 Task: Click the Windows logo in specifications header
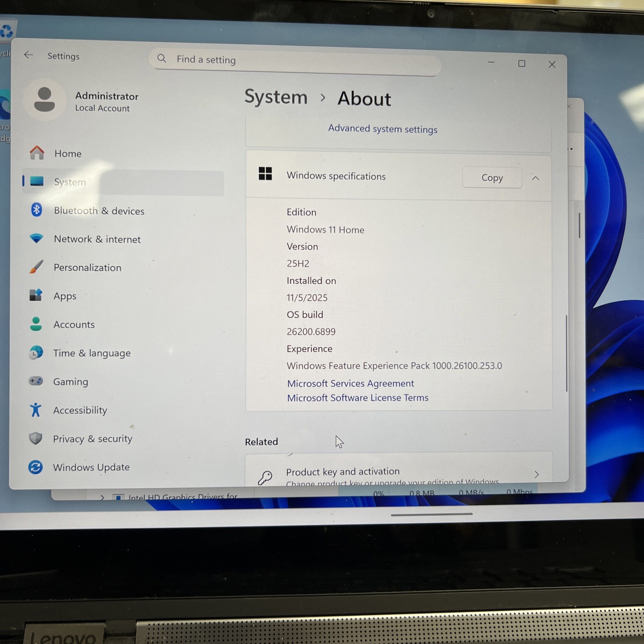[x=265, y=174]
